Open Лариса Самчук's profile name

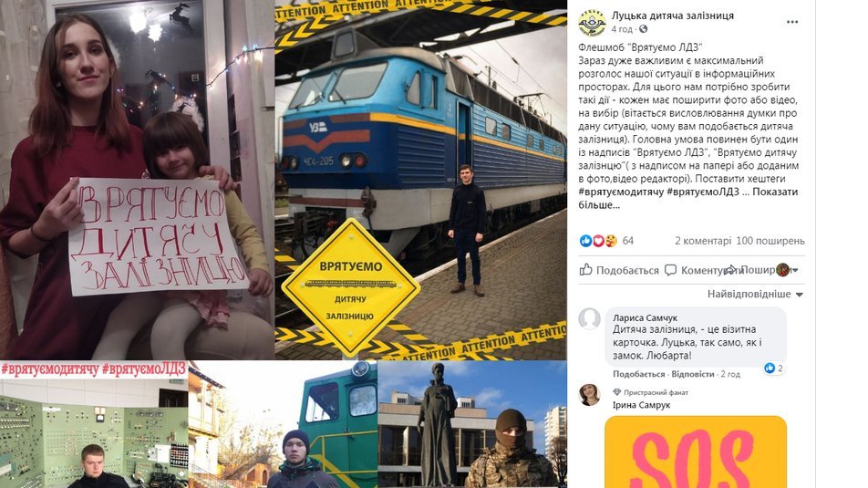645,318
